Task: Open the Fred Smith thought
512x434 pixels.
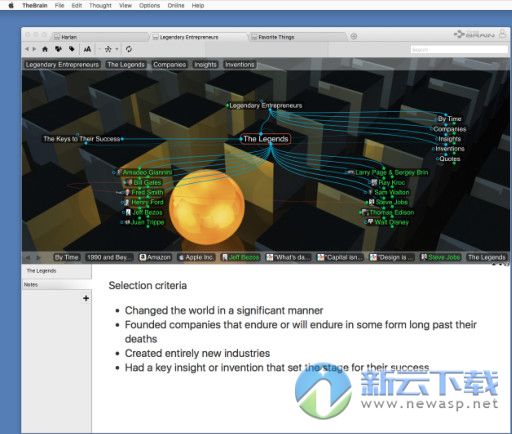Action: (x=147, y=192)
